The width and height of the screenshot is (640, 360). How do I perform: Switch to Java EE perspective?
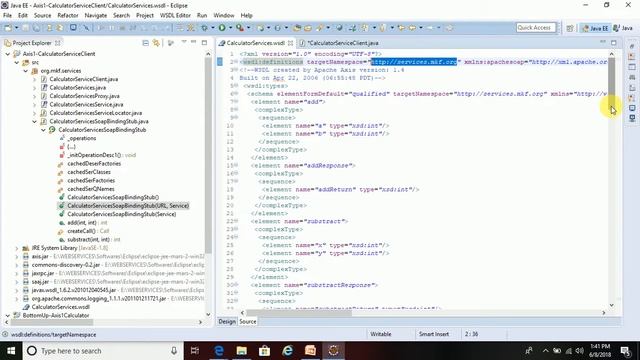tap(596, 28)
